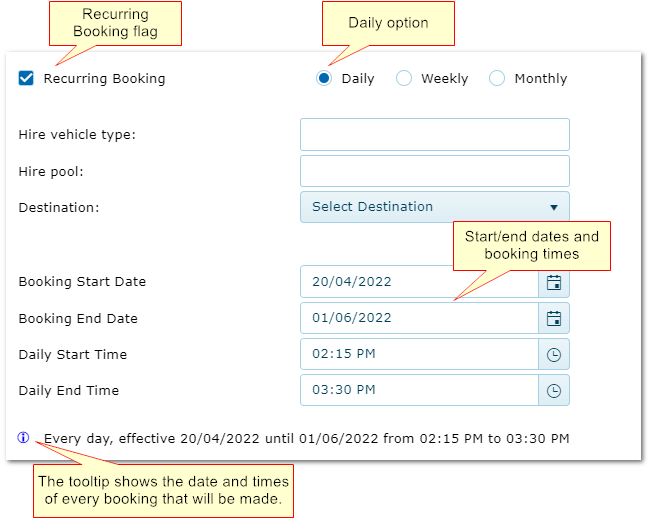651x519 pixels.
Task: Click the recurrence summary text line
Action: pyautogui.click(x=306, y=439)
